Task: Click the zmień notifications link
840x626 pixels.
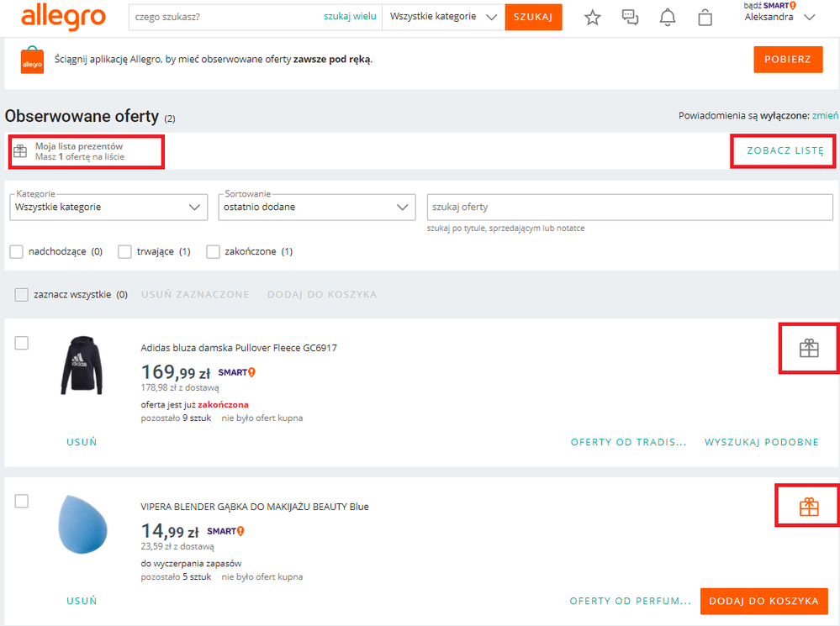Action: pos(825,116)
